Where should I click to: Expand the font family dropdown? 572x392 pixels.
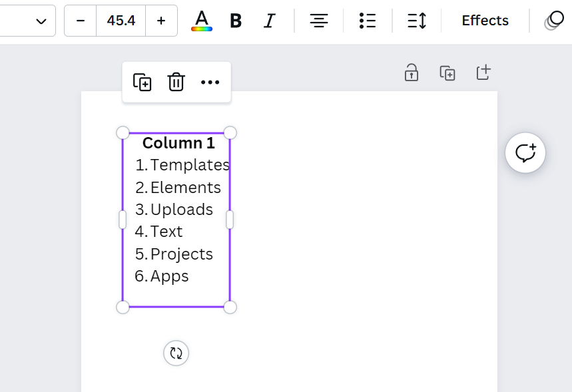click(x=41, y=21)
